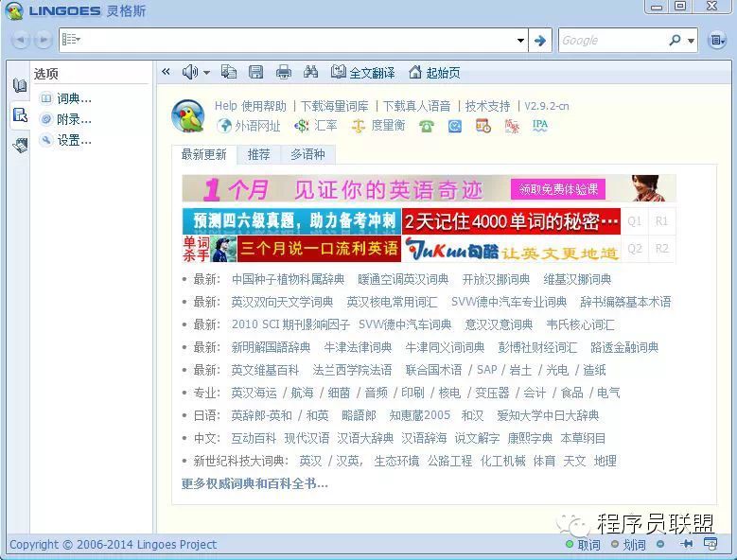The image size is (737, 560).
Task: Click the V2.9.2-cn version link
Action: click(547, 106)
